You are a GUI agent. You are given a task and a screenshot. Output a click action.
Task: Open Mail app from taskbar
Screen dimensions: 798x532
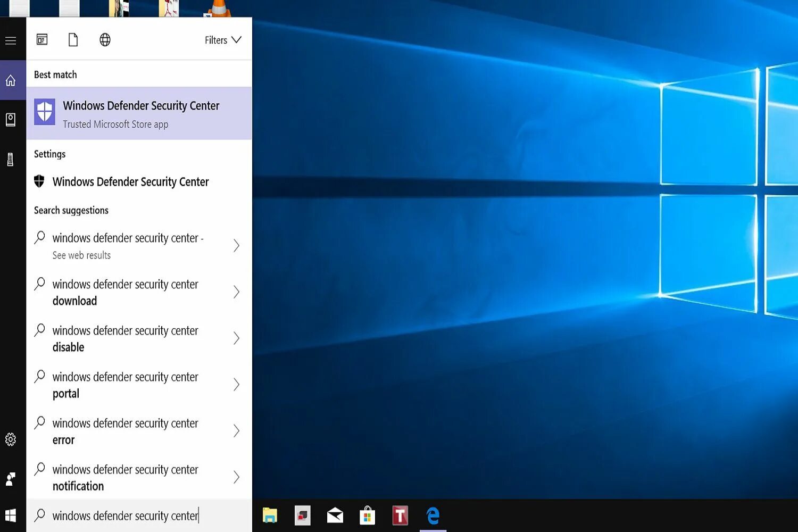(335, 516)
